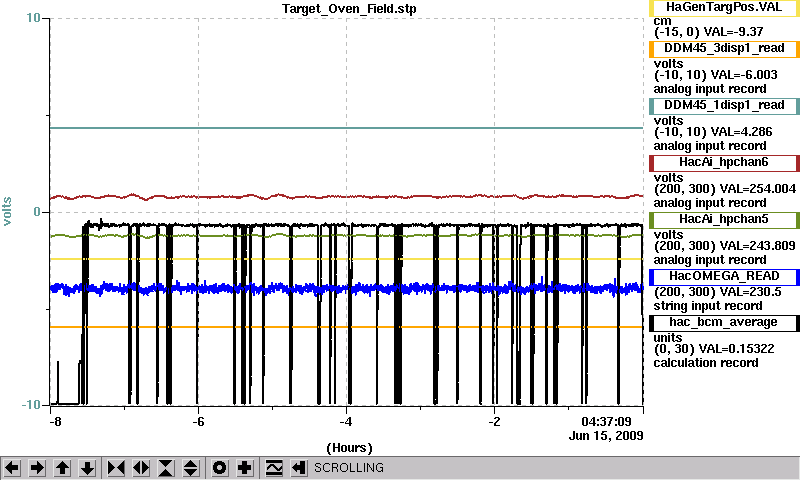Click the 04:37:09 time label

(606, 422)
